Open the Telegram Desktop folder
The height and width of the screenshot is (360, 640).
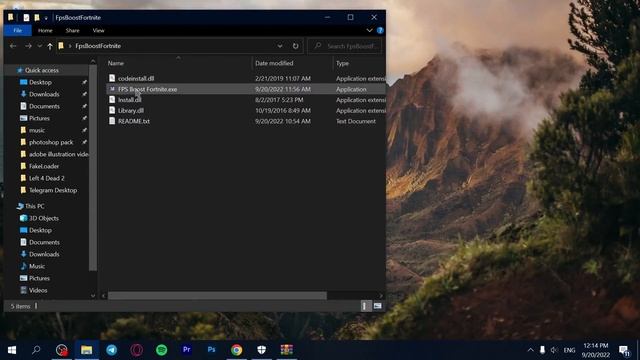[x=53, y=190]
